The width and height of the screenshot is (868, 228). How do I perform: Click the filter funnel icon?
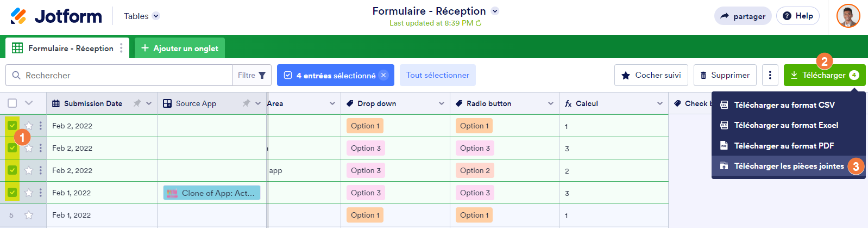tap(262, 75)
